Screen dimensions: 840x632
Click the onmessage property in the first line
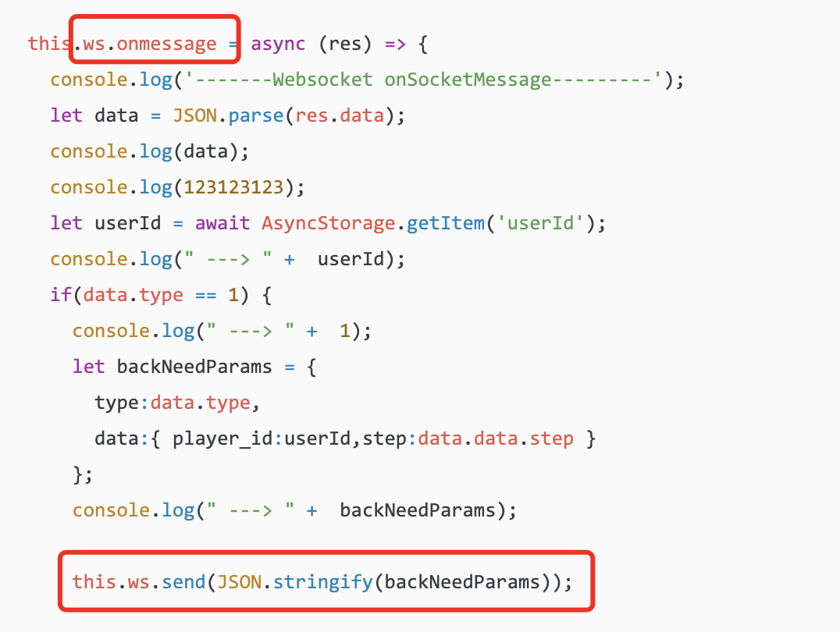pyautogui.click(x=166, y=44)
